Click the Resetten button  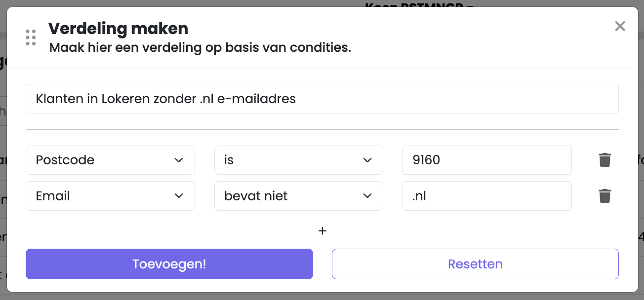pyautogui.click(x=475, y=264)
